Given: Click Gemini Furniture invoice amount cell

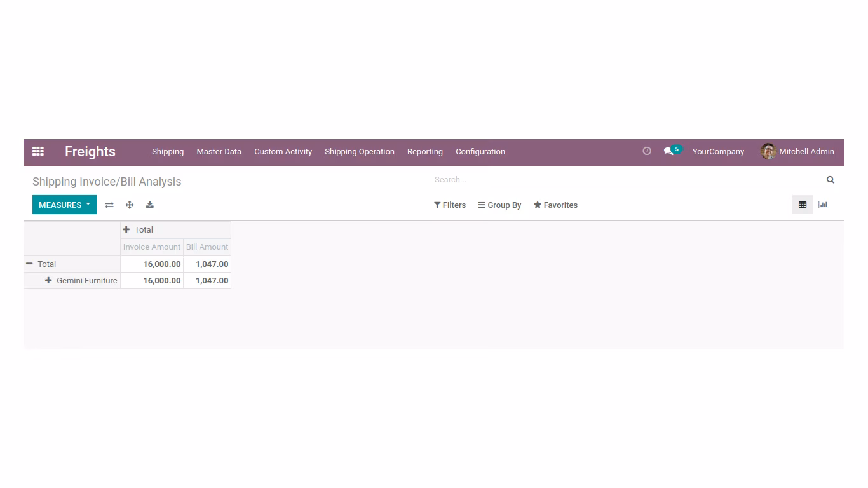Looking at the screenshot, I should [x=152, y=280].
